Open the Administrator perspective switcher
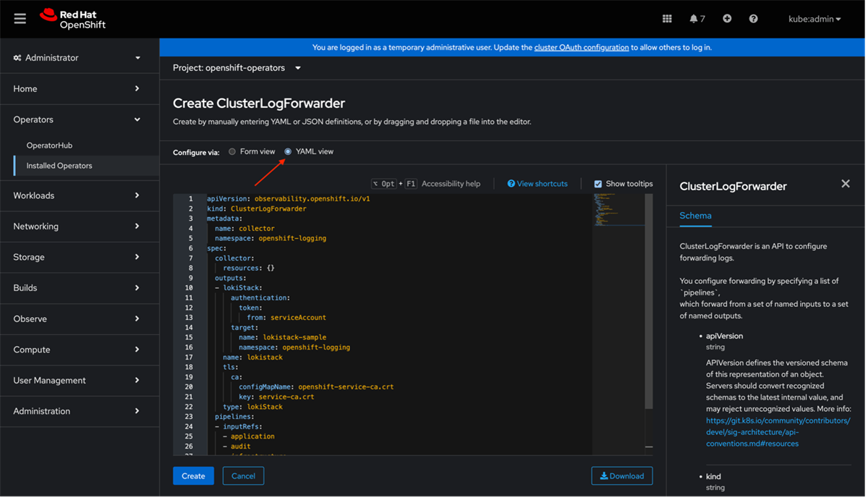The width and height of the screenshot is (868, 498). tap(79, 58)
